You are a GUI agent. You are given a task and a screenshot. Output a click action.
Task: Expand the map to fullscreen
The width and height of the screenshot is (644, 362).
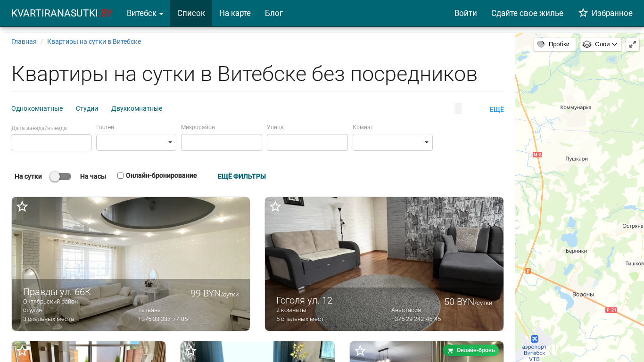click(632, 44)
